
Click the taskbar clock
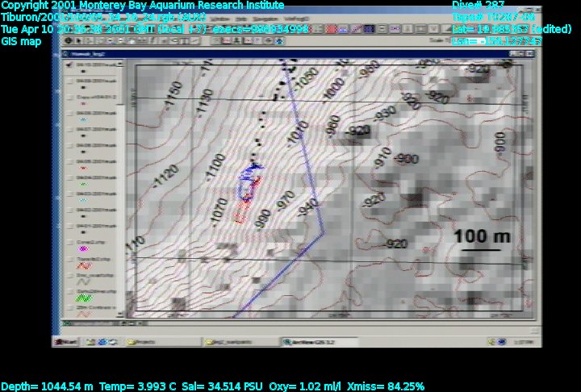click(x=525, y=342)
